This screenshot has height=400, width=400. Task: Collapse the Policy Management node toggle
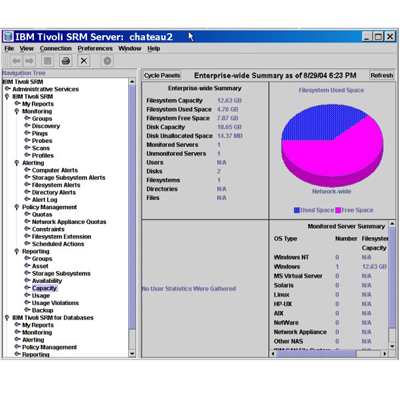17,207
